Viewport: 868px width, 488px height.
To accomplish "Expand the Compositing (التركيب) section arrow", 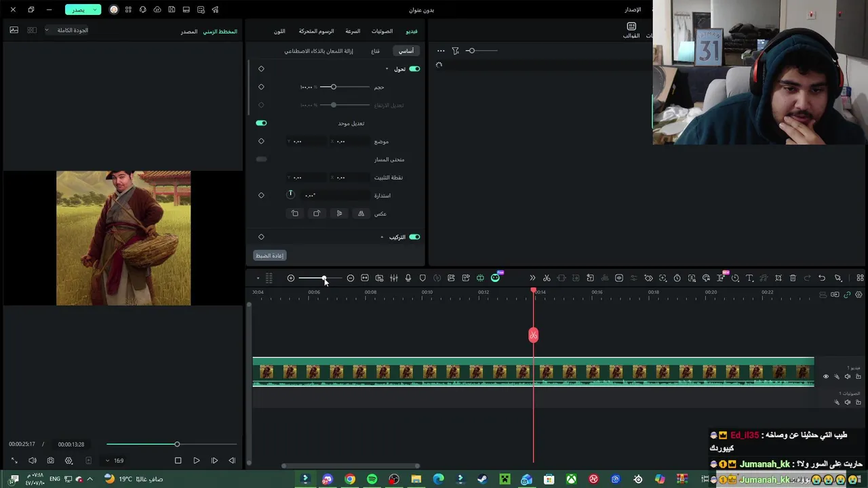I will click(x=382, y=237).
